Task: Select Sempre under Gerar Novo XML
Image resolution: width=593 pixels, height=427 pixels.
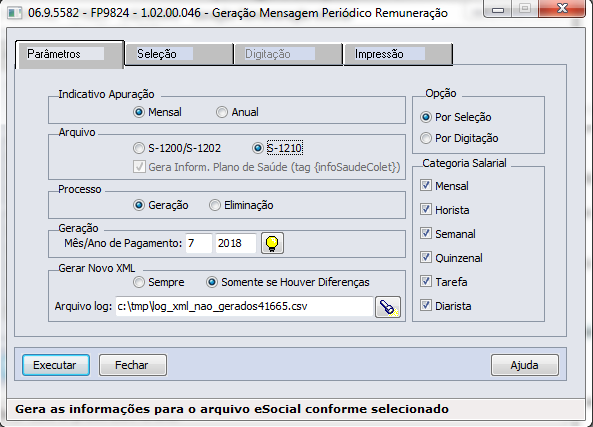Action: coord(159,282)
